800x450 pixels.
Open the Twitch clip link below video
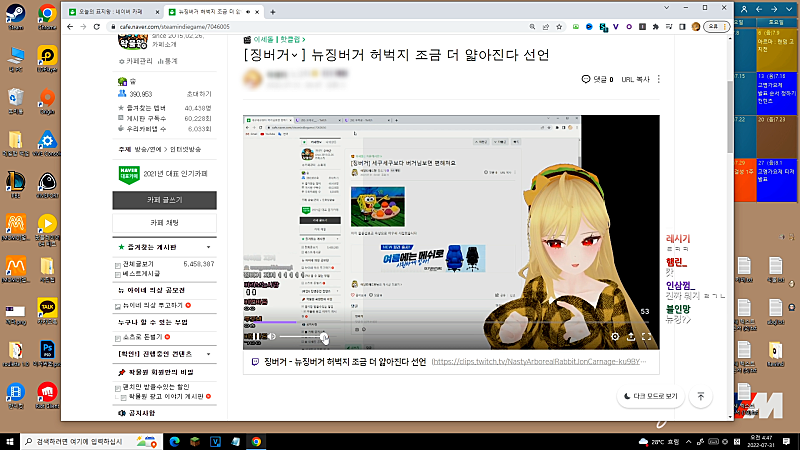pyautogui.click(x=539, y=361)
